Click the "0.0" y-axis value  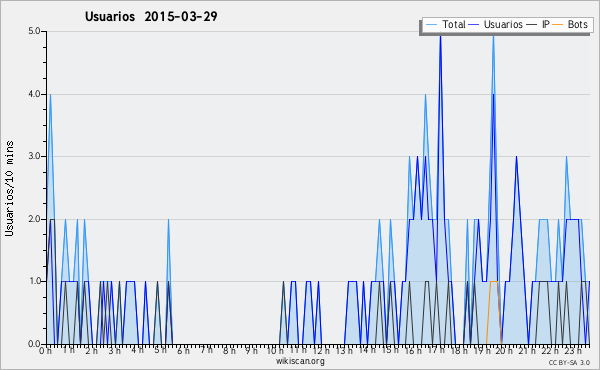34,344
